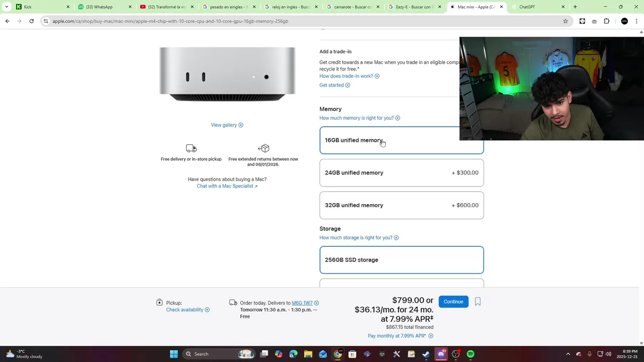Click the address bar URL

tap(170, 21)
